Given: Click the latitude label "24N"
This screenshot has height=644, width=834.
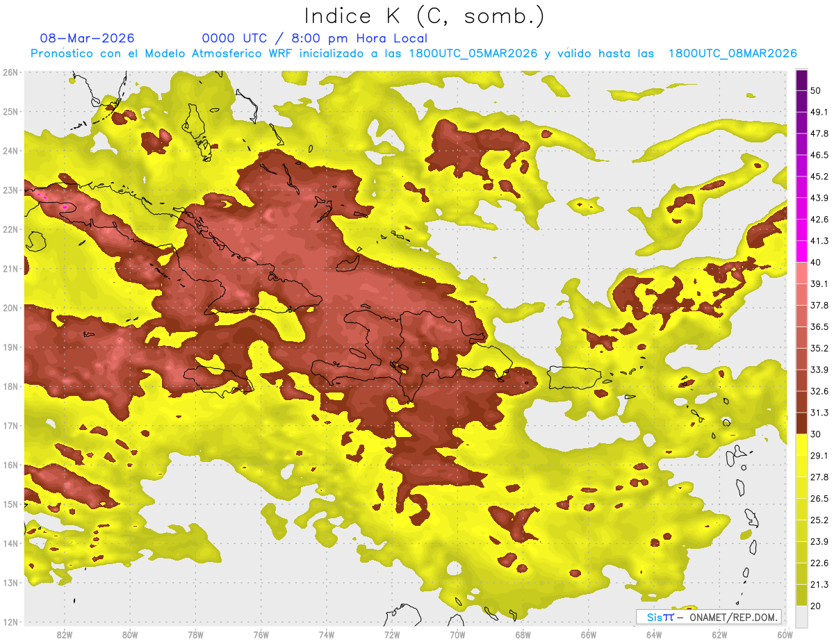Looking at the screenshot, I should click(x=10, y=151).
